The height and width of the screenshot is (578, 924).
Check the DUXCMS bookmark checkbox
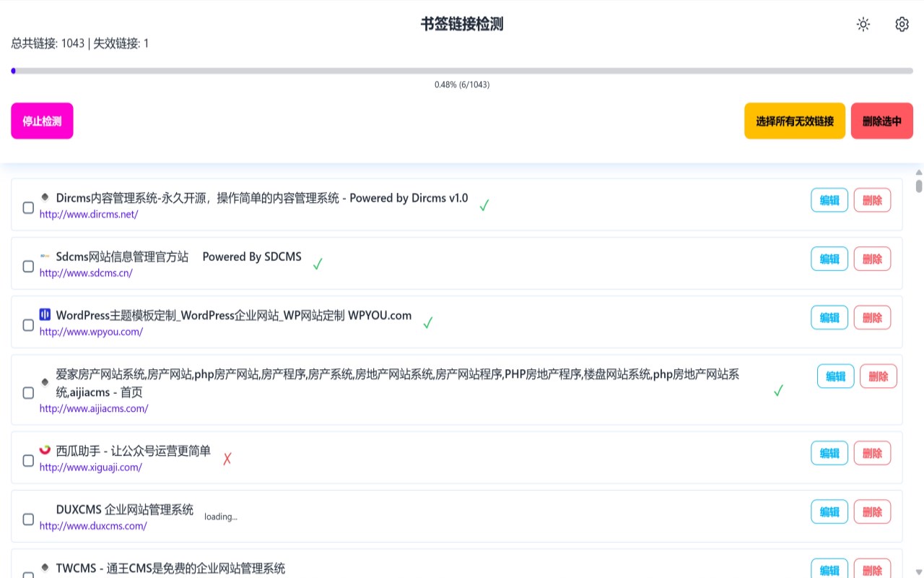coord(28,519)
